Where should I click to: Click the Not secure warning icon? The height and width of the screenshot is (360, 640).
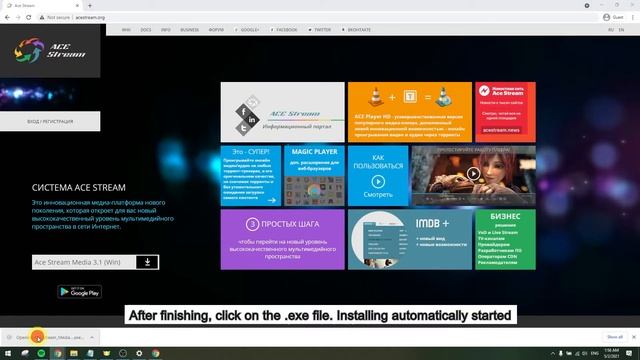[42, 18]
